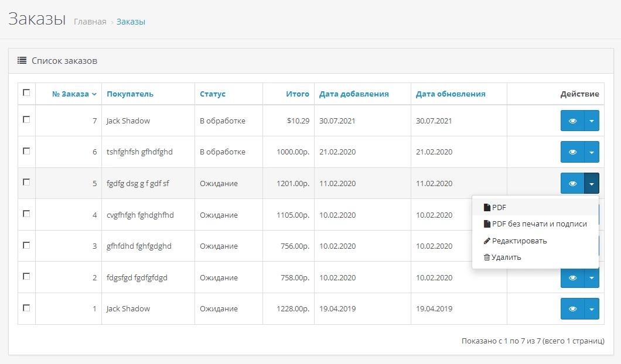Open actions dropdown for order 2
Image resolution: width=621 pixels, height=364 pixels.
[x=592, y=278]
